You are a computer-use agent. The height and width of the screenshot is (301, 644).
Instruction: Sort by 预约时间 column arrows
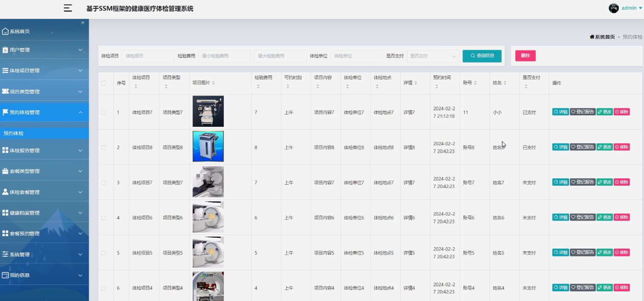pos(436,87)
